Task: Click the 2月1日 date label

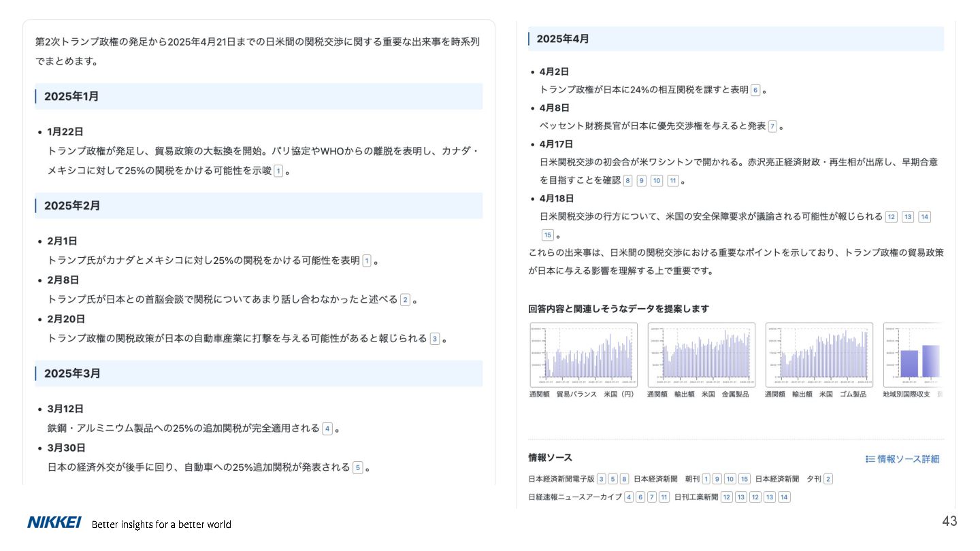Action: tap(63, 241)
